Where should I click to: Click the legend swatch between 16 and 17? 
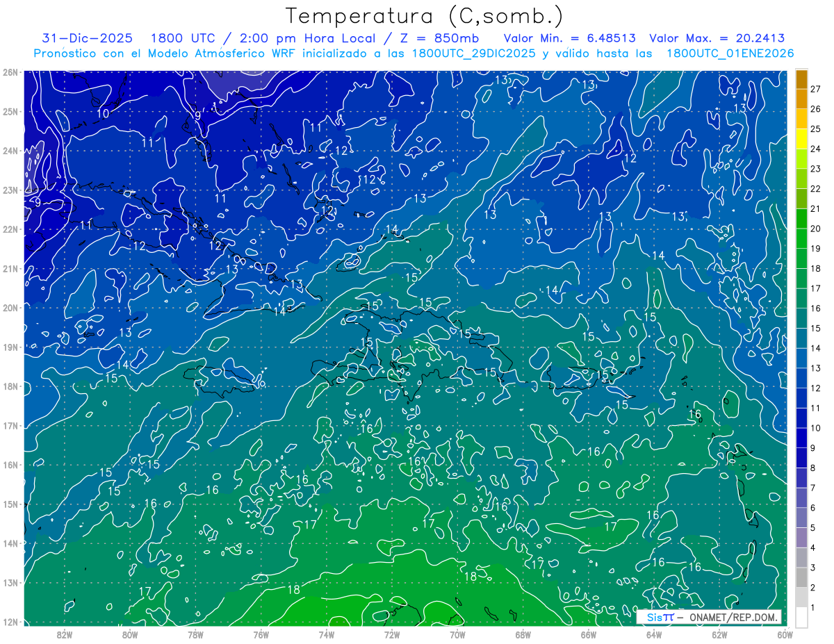[801, 298]
